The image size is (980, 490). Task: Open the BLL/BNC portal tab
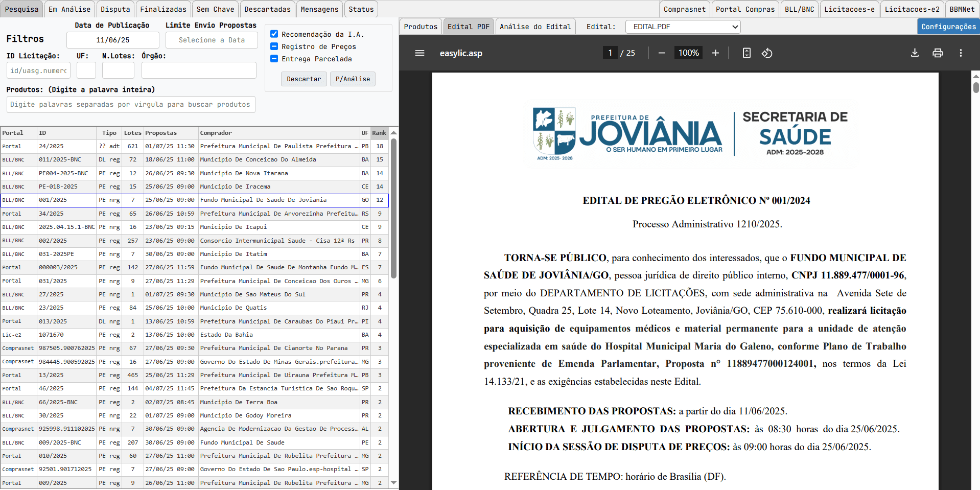[800, 9]
